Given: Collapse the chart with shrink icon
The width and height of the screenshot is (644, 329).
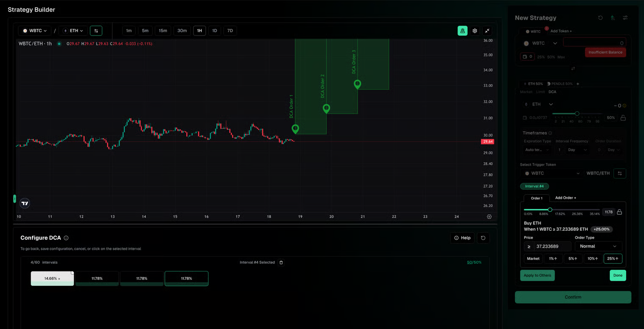Looking at the screenshot, I should [x=487, y=31].
